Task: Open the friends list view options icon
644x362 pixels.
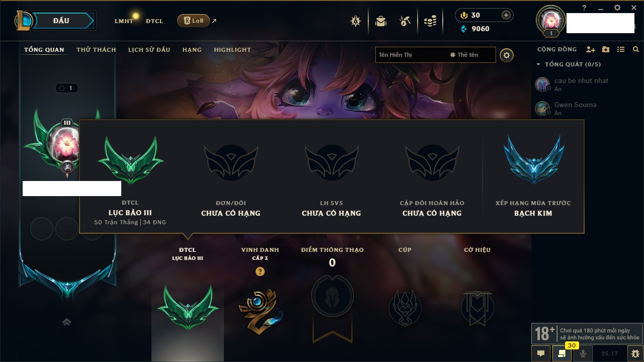Action: point(621,49)
